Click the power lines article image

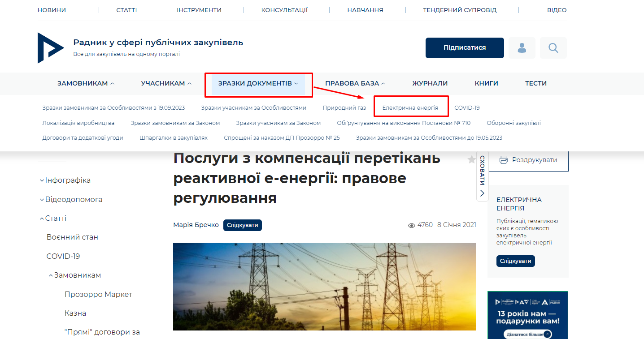tap(324, 287)
